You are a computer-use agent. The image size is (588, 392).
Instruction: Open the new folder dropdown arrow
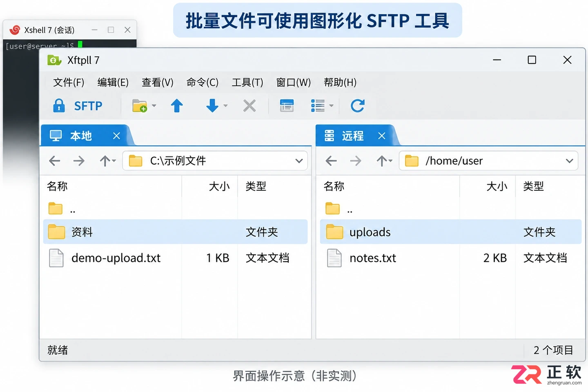tap(154, 106)
